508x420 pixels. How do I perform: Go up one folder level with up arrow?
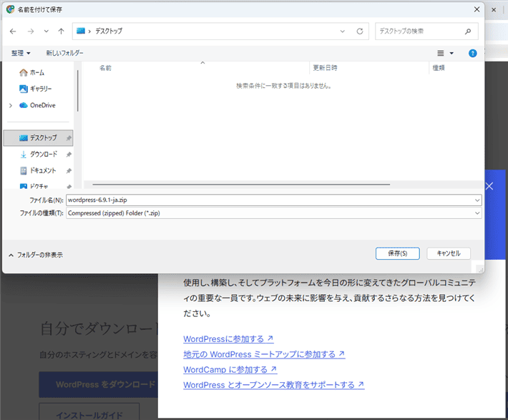click(x=61, y=31)
